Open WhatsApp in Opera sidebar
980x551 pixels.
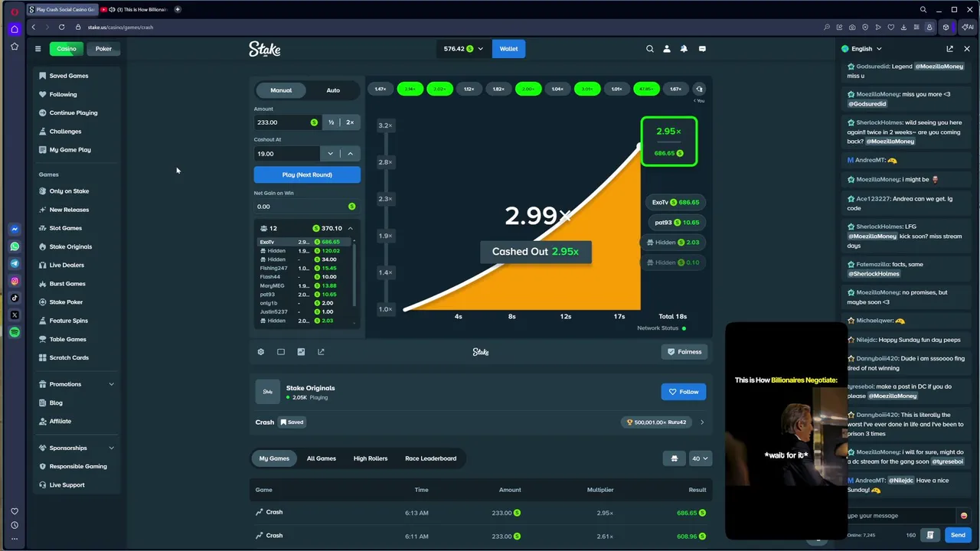(15, 246)
